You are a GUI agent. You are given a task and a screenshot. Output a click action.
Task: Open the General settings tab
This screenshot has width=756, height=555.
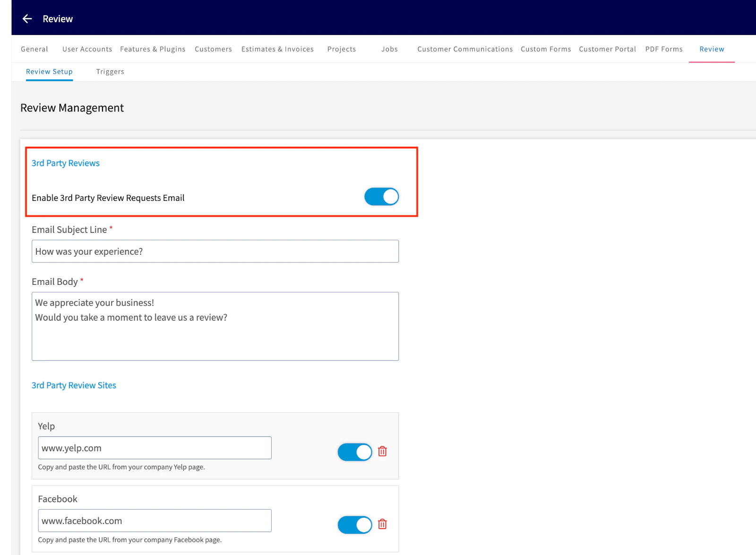click(34, 49)
